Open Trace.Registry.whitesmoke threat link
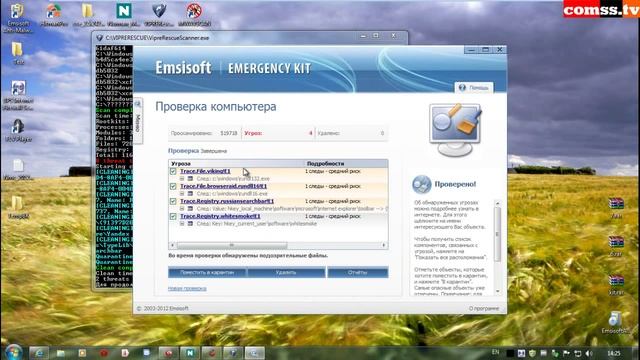640x360 pixels. coord(220,216)
